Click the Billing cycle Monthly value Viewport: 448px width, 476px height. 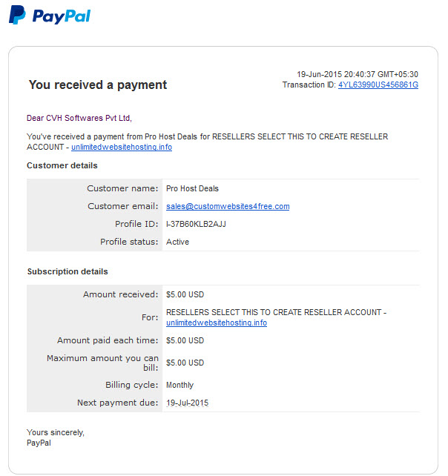point(179,385)
